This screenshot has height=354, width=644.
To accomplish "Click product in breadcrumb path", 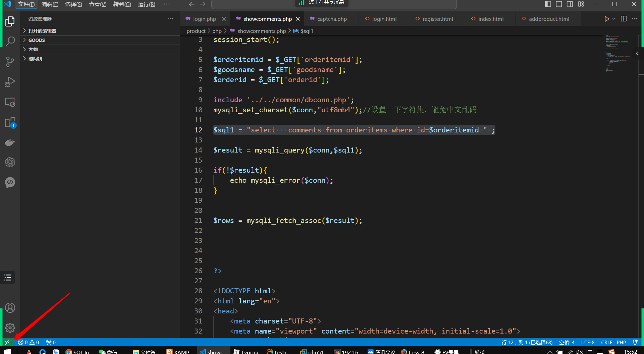I will point(196,31).
